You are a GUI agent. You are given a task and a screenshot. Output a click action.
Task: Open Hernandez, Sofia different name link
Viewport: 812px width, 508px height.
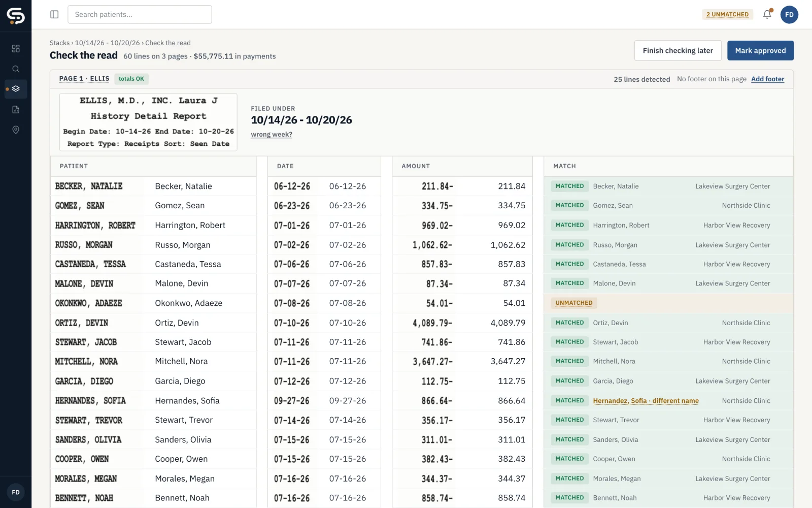646,400
